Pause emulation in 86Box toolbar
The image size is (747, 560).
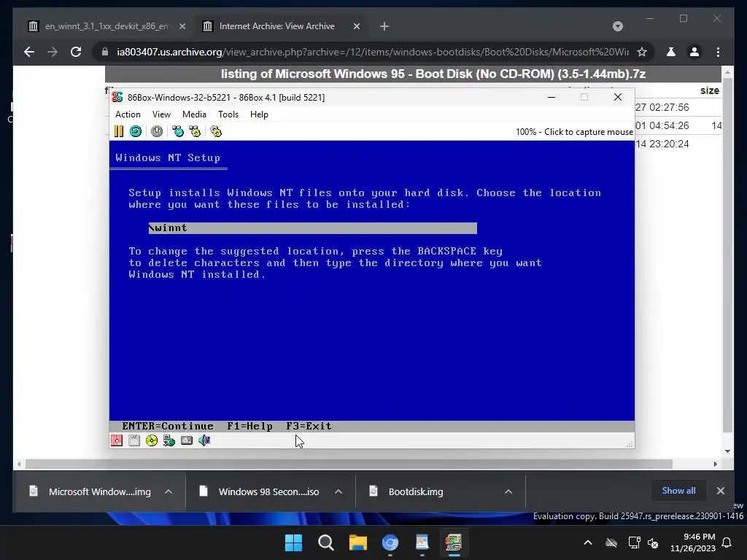119,131
